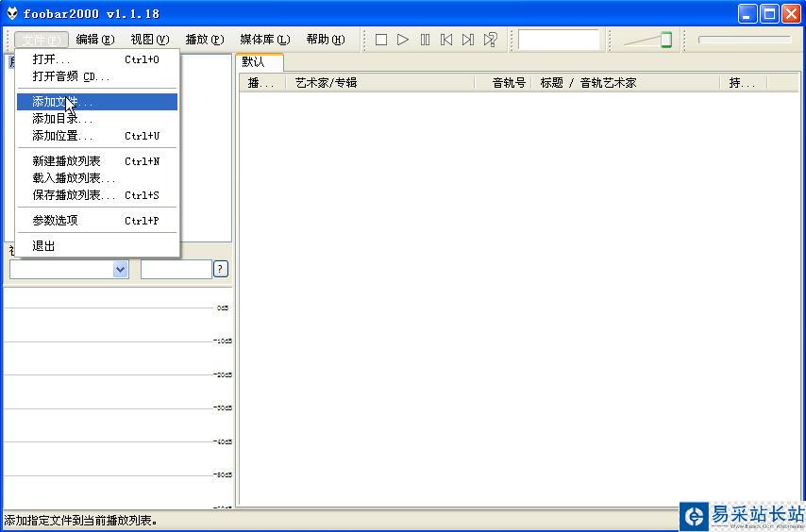Open 参数选项 preferences entry
The image size is (806, 532).
97,221
